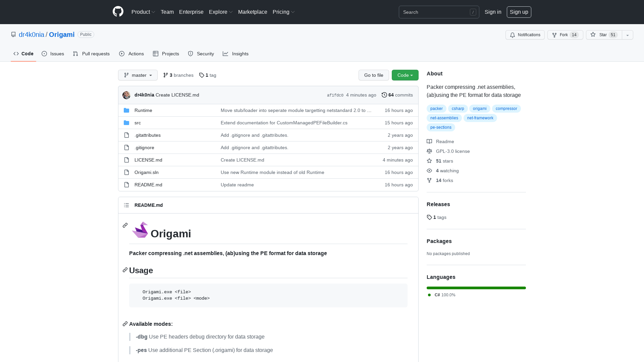The height and width of the screenshot is (362, 644).
Task: Click the tag icon next to 1 tags
Action: coord(429,217)
